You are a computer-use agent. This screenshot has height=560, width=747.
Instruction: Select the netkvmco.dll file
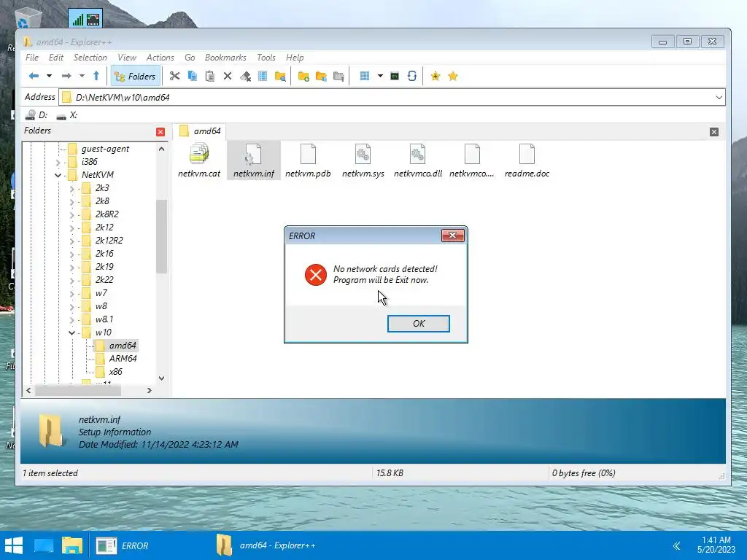(x=418, y=161)
